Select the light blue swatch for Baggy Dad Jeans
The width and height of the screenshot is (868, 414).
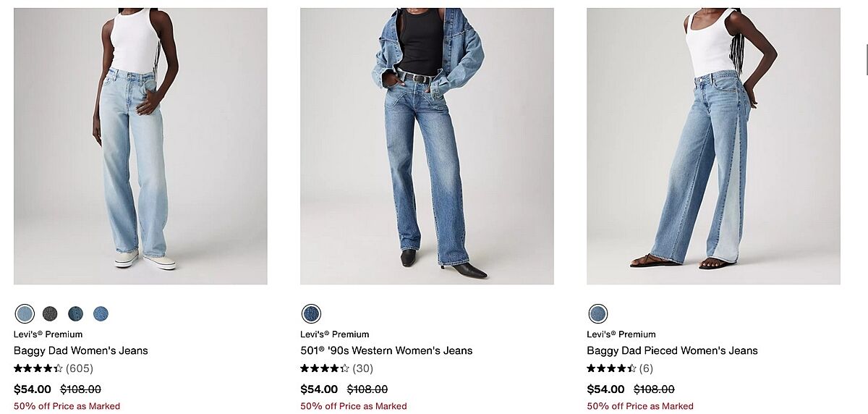click(x=25, y=313)
